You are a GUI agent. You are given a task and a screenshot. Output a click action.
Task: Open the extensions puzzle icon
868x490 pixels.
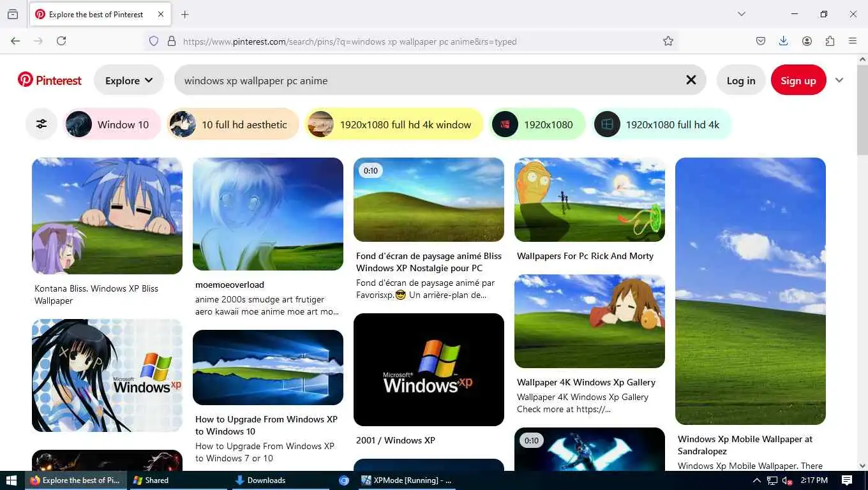(830, 41)
